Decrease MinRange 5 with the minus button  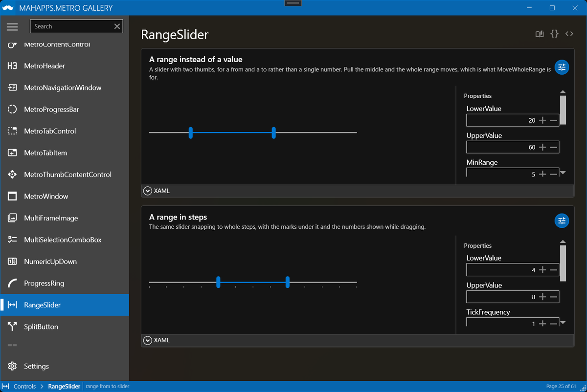point(553,174)
